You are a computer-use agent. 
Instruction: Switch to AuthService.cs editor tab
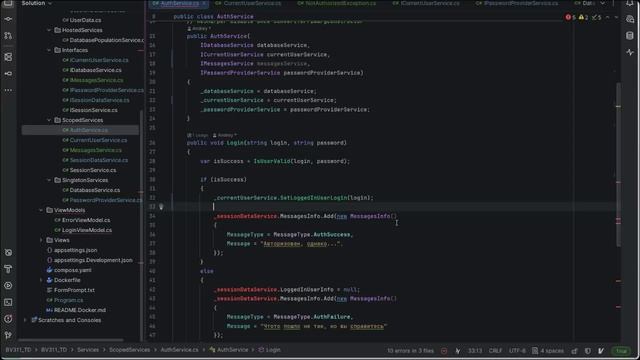click(x=179, y=3)
